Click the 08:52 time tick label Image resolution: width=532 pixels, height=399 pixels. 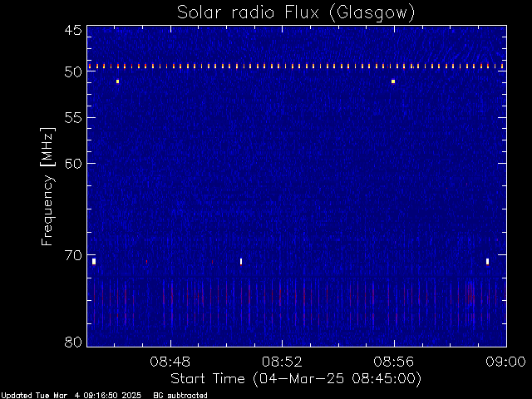click(282, 362)
